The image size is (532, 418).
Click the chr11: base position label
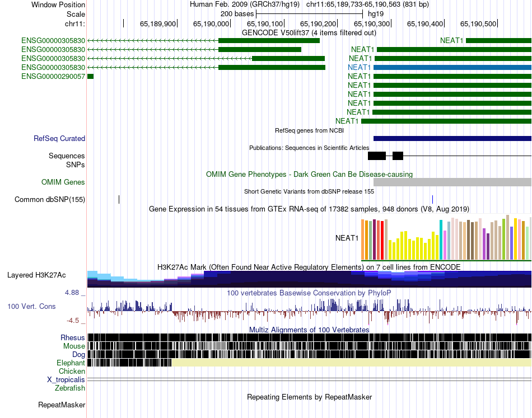[75, 24]
